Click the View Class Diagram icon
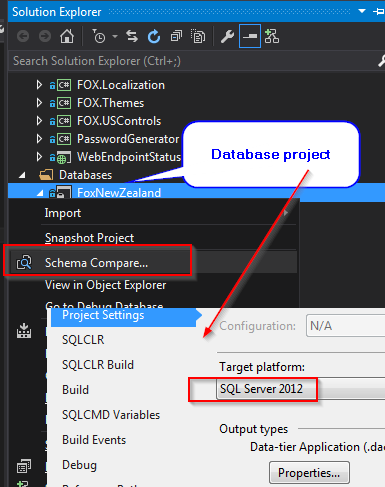The height and width of the screenshot is (487, 385). tap(272, 36)
